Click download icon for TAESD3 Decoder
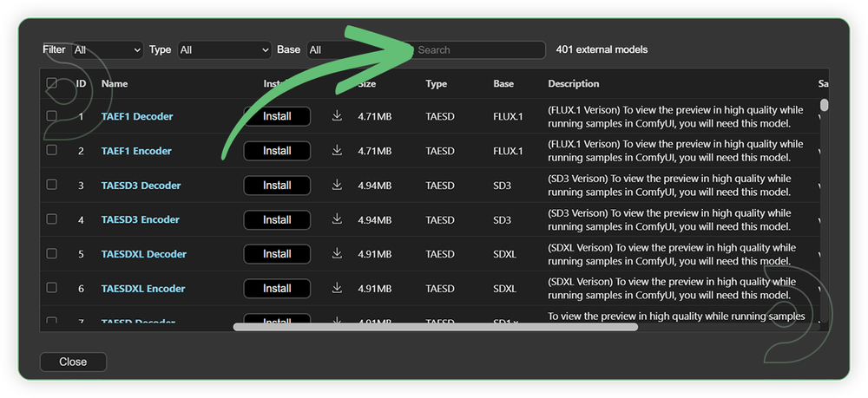 [x=337, y=185]
